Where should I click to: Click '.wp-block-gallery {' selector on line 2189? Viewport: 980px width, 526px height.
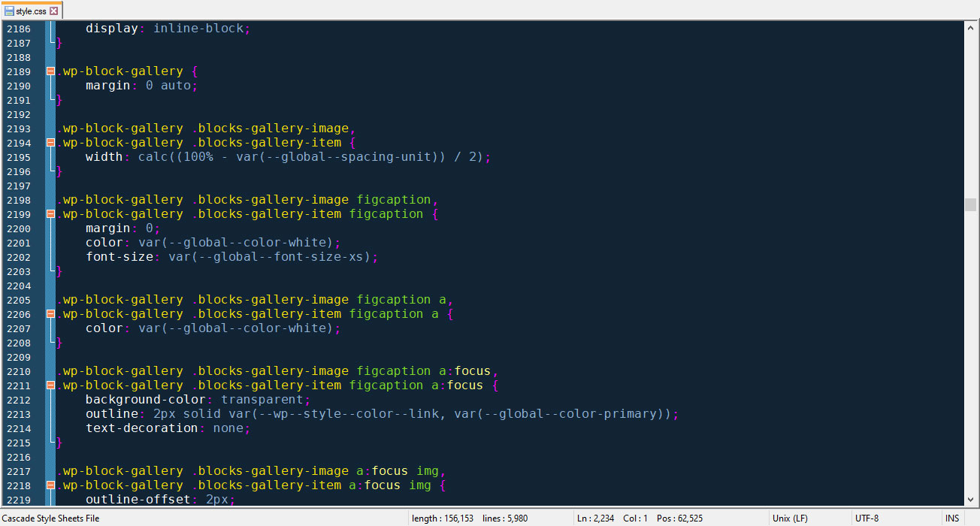click(127, 71)
